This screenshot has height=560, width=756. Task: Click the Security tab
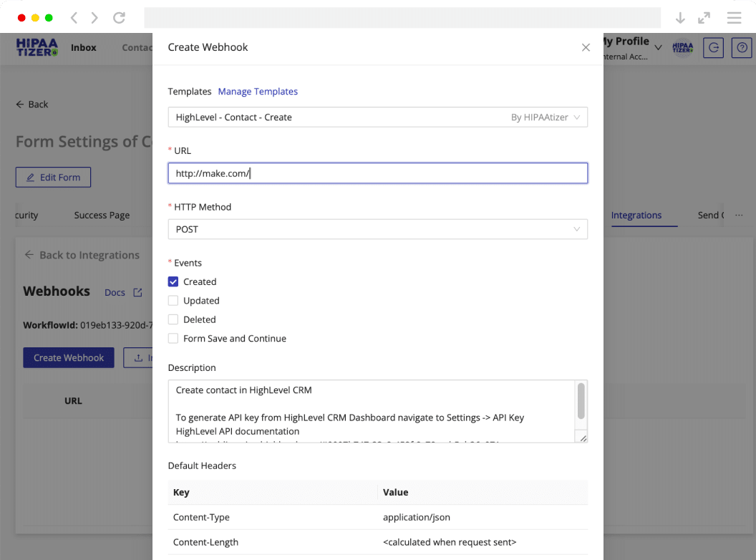[26, 215]
